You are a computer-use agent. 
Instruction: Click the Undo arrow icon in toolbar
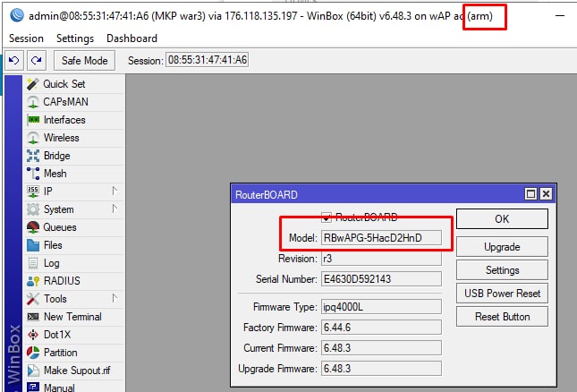pyautogui.click(x=14, y=60)
